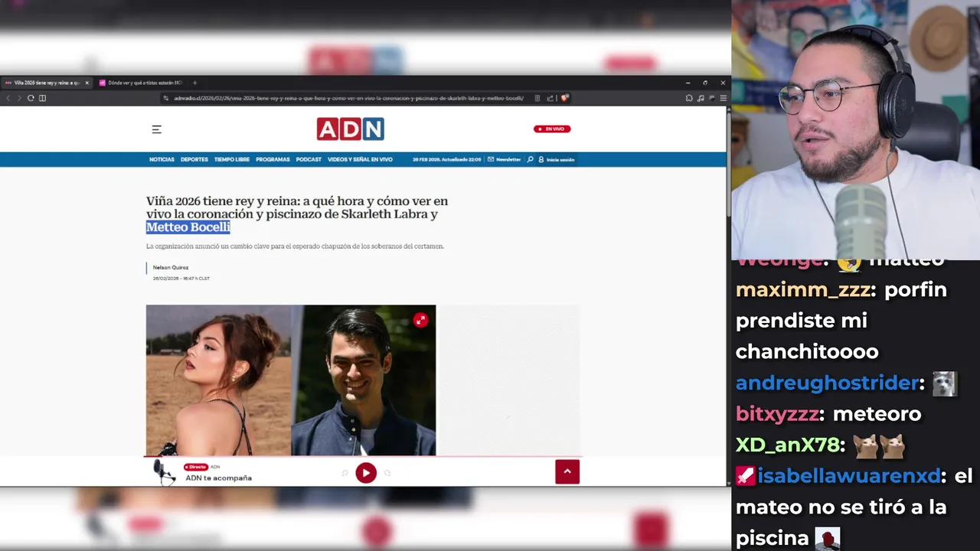The image size is (980, 551).
Task: Switch to 'Dónde ver y qué artistas' tab
Action: 141,83
